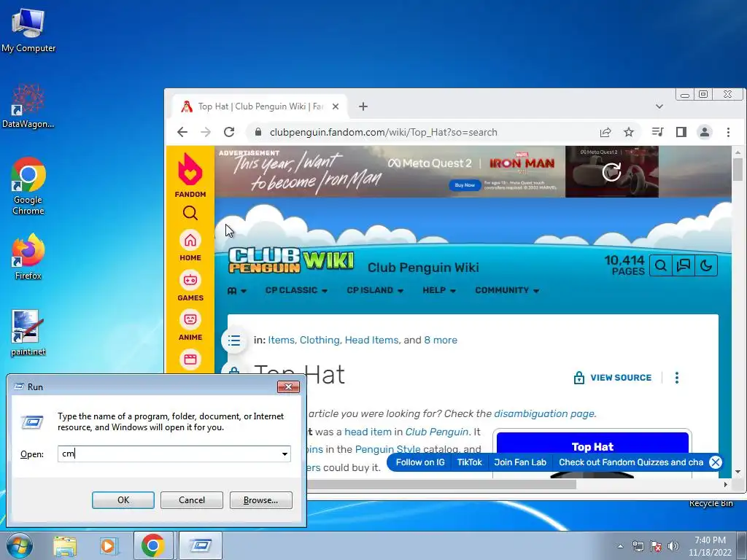Open wiki discussions icon
Viewport: 747px width, 560px height.
click(683, 265)
